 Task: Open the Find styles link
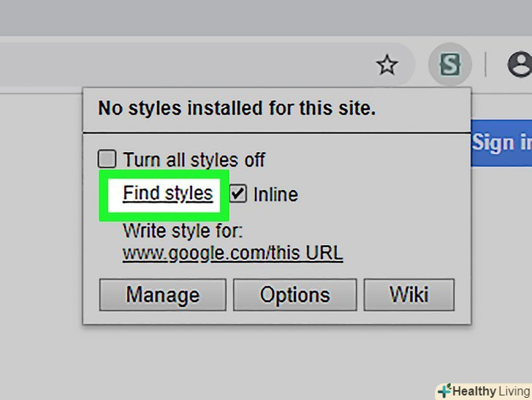167,194
